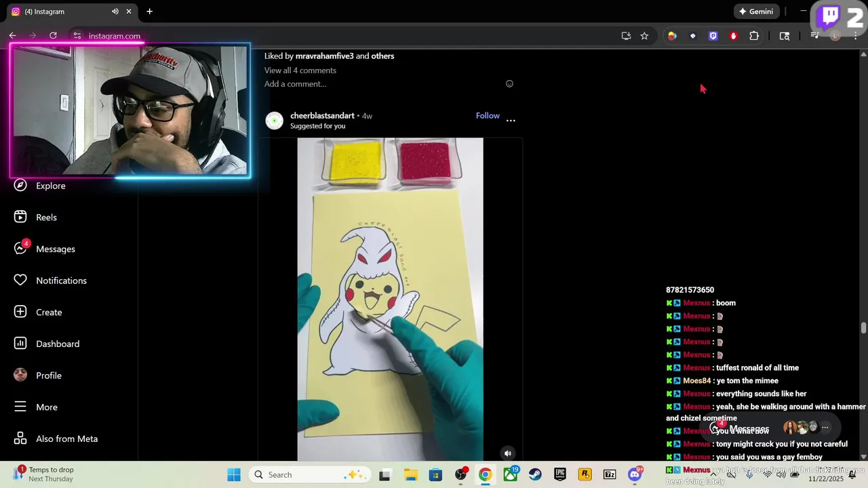Screen dimensions: 868x488
Task: Open mravrahamfive3 liker profile
Action: [324, 56]
